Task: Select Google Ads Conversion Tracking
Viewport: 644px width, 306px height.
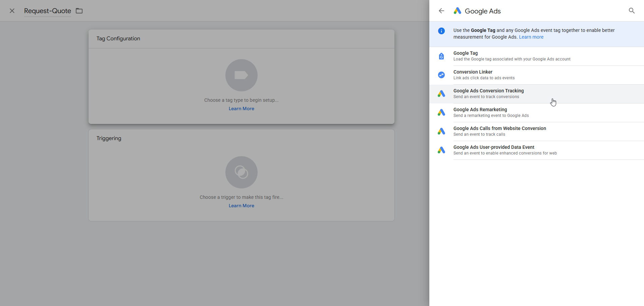Action: (x=537, y=94)
